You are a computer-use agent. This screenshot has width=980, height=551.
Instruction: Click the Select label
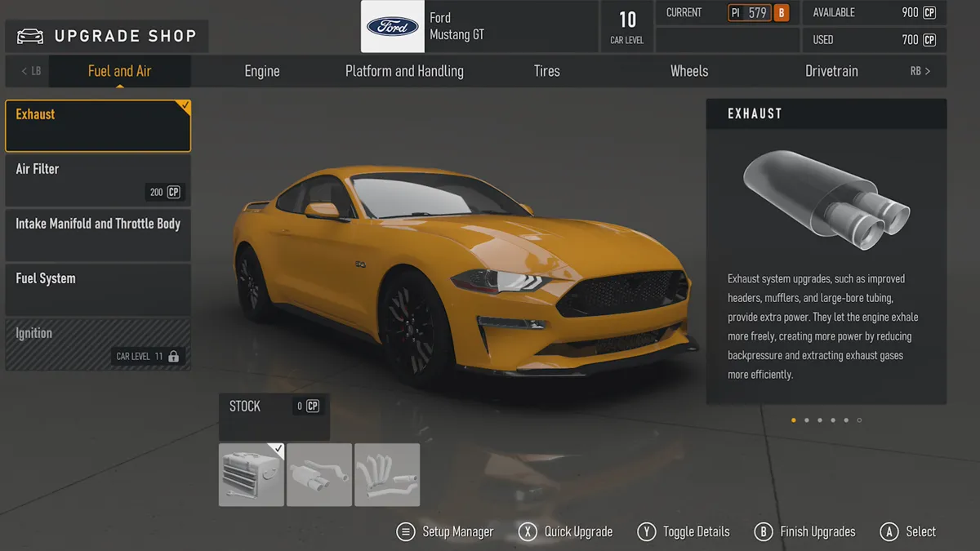pyautogui.click(x=920, y=532)
